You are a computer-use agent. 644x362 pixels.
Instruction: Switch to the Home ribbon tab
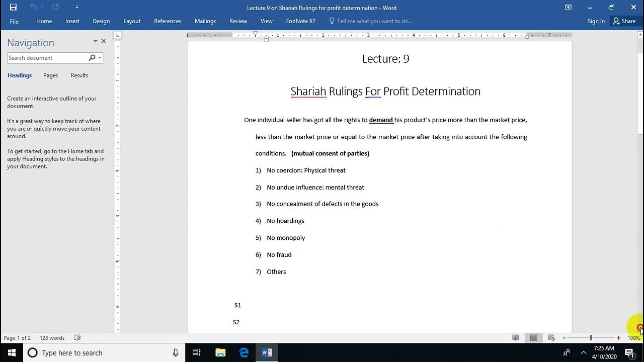[x=44, y=21]
